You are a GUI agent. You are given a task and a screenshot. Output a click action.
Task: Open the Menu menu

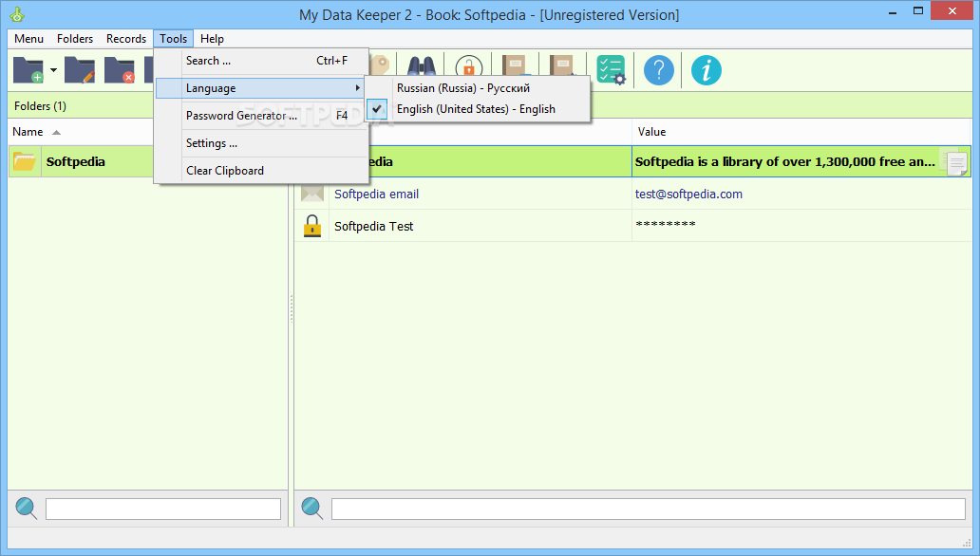coord(28,39)
